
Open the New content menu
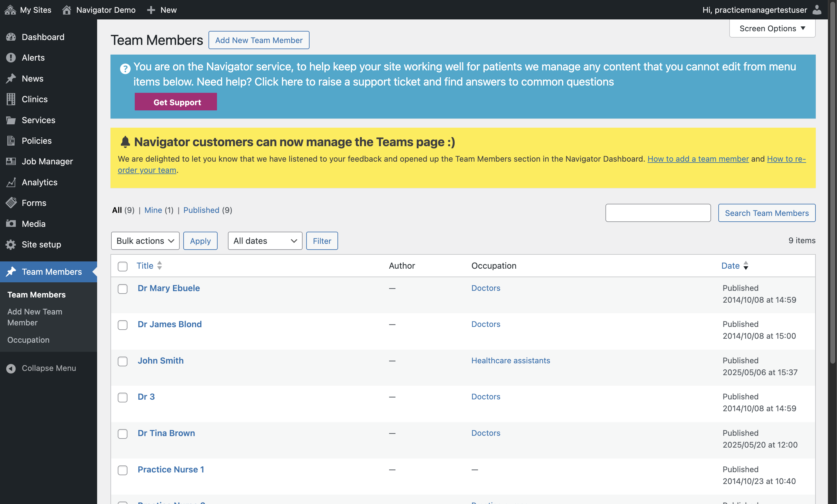[162, 10]
